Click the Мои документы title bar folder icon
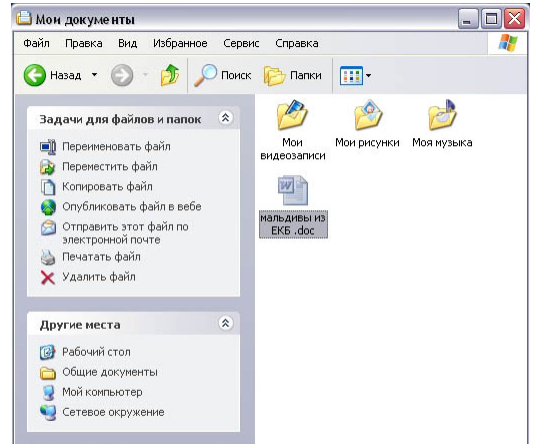This screenshot has width=534, height=444. pos(24,18)
